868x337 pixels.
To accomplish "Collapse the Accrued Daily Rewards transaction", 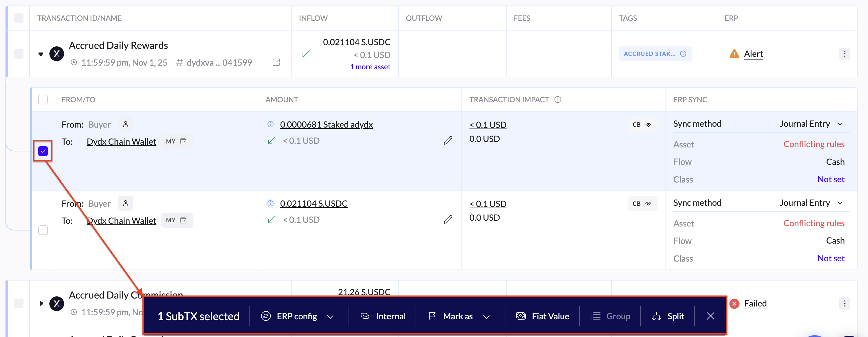I will click(x=41, y=54).
